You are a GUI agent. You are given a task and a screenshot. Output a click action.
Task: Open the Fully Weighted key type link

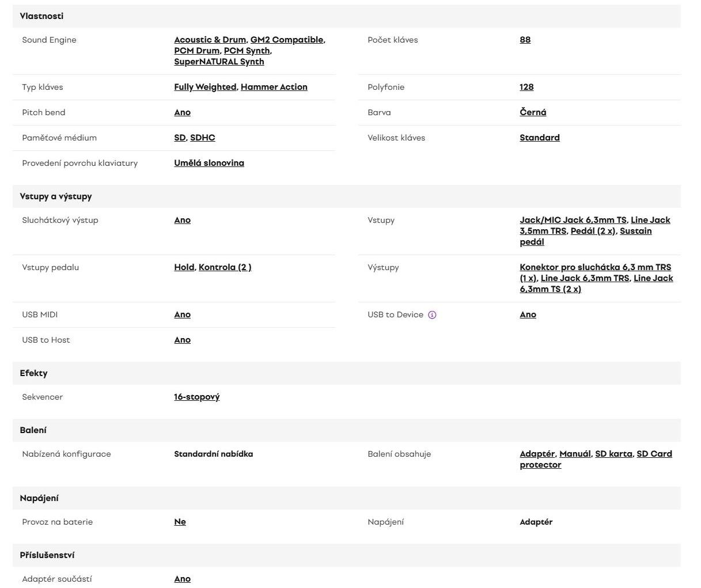[x=205, y=87]
